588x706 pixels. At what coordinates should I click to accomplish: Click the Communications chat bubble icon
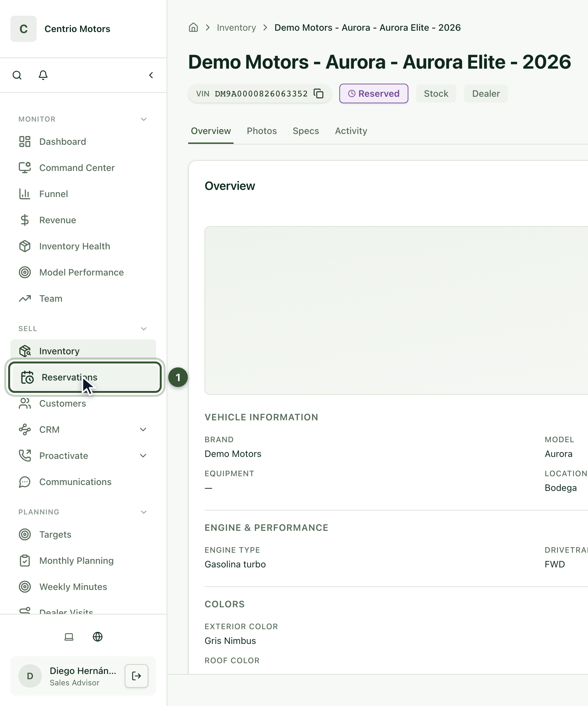tap(25, 482)
